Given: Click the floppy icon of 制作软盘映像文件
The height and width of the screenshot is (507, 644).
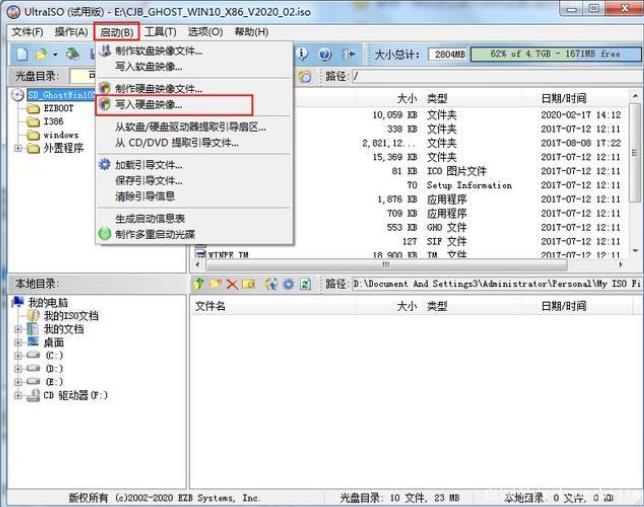Looking at the screenshot, I should (105, 51).
